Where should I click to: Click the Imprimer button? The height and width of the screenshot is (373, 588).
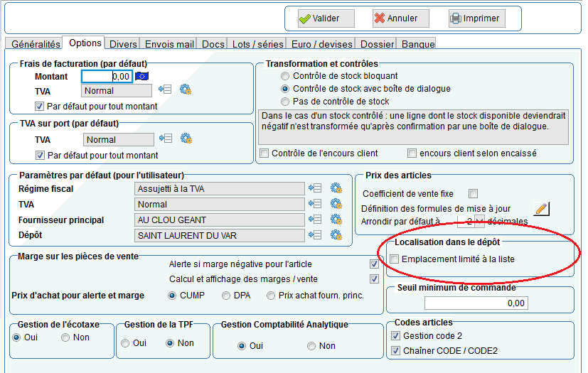pos(476,18)
